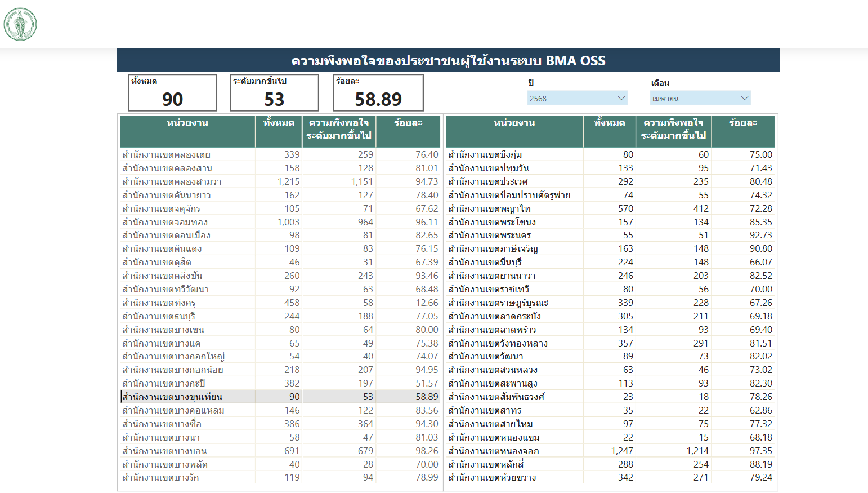The image size is (868, 493).
Task: Select row สำนักงานเขตหลักสี่
Action: 610,464
